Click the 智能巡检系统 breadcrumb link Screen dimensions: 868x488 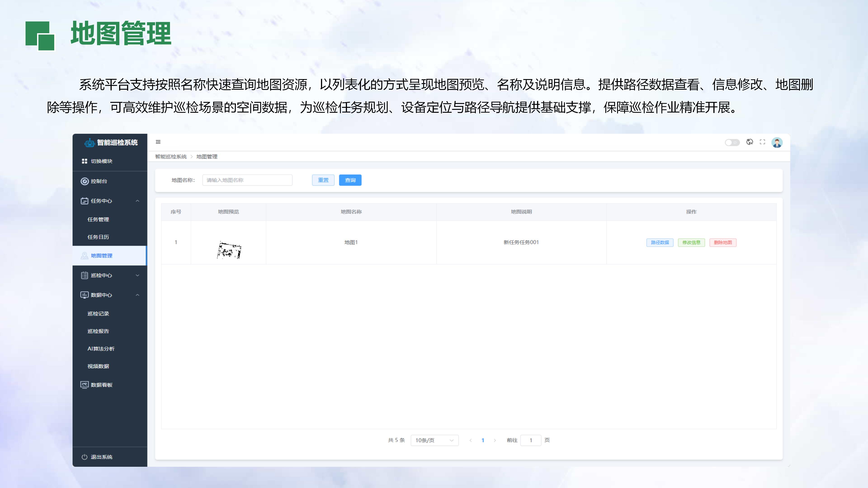171,157
